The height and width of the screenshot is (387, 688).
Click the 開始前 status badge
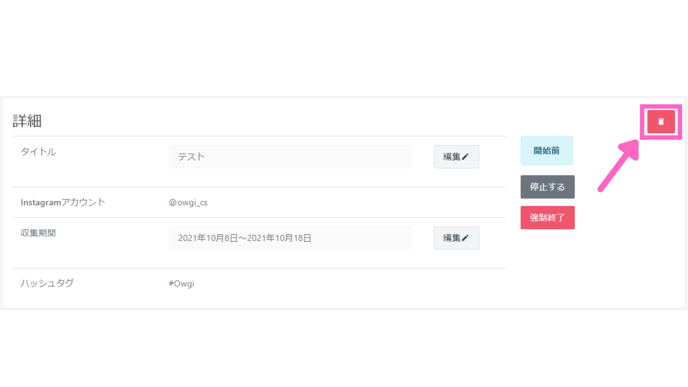coord(547,150)
